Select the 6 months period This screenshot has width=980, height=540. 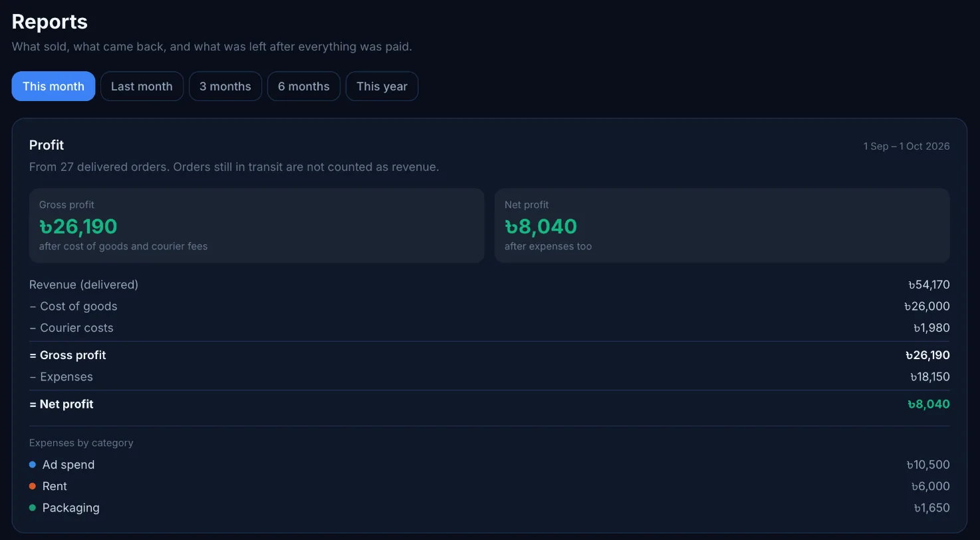(x=304, y=86)
